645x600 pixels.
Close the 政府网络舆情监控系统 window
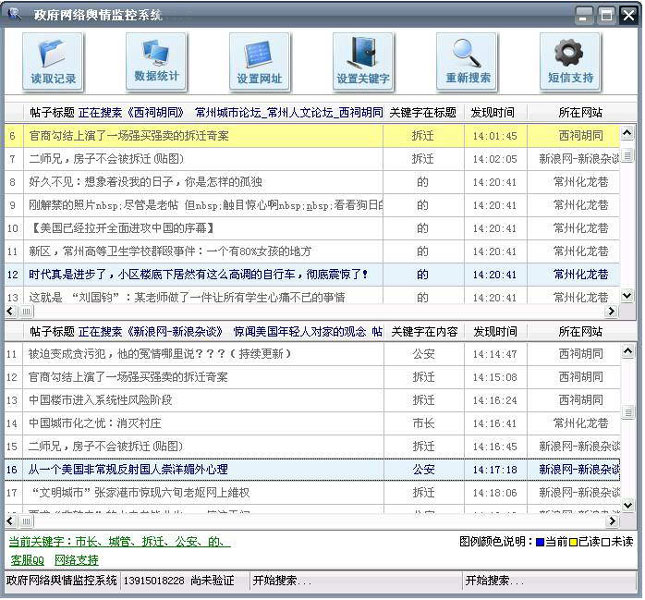tap(628, 16)
